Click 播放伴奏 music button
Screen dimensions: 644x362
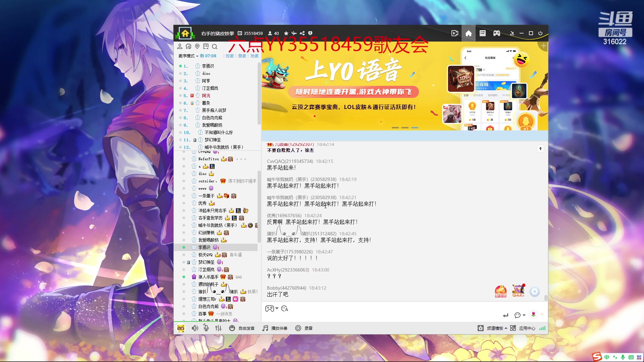(x=275, y=328)
